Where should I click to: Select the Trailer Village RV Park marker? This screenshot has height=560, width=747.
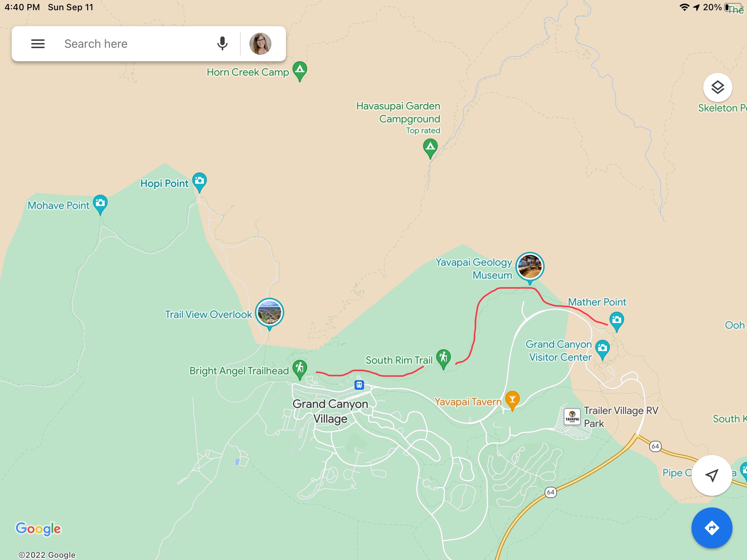(x=572, y=417)
